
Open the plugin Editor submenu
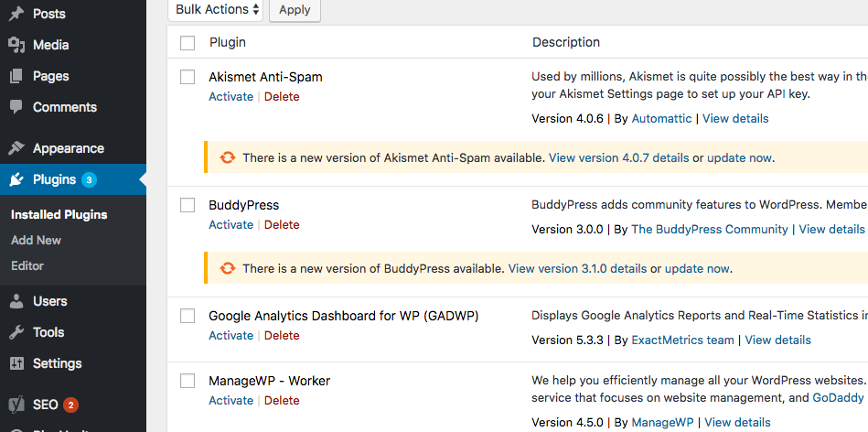(x=27, y=265)
